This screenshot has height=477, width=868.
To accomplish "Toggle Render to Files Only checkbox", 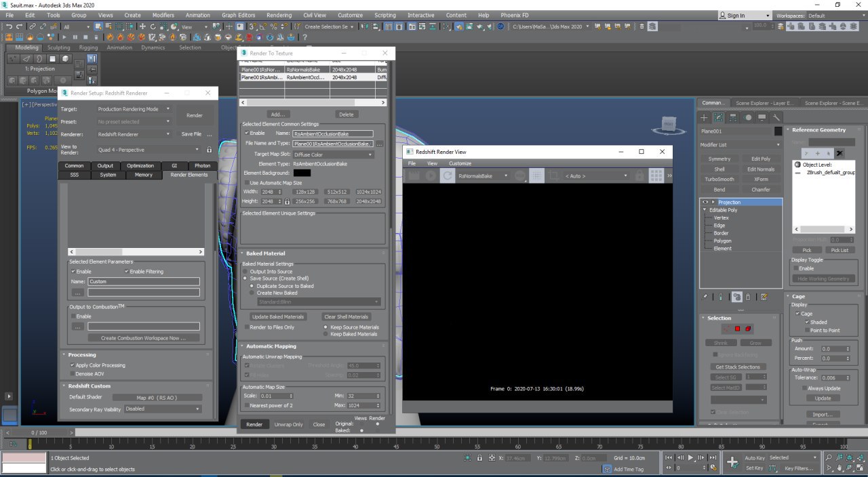I will click(246, 327).
